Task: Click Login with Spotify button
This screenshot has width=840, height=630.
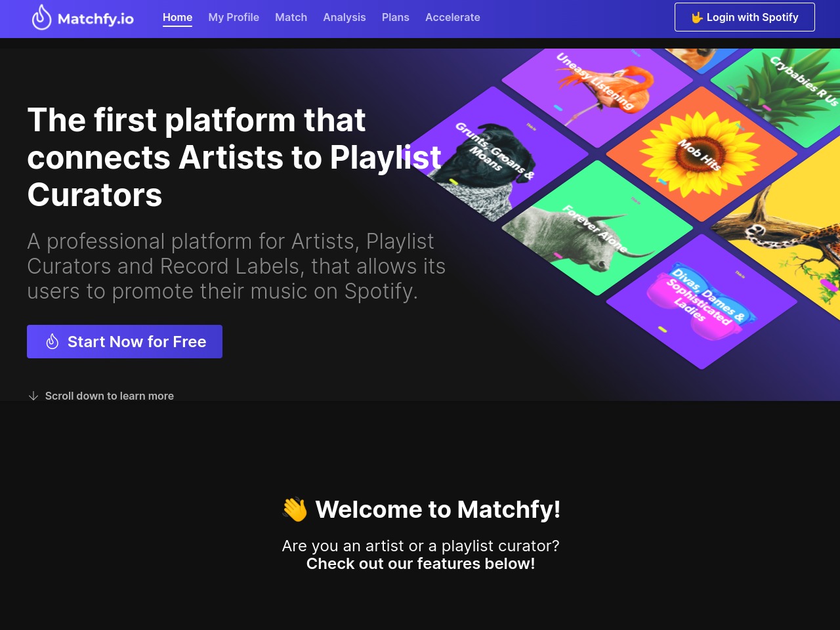Action: tap(745, 17)
